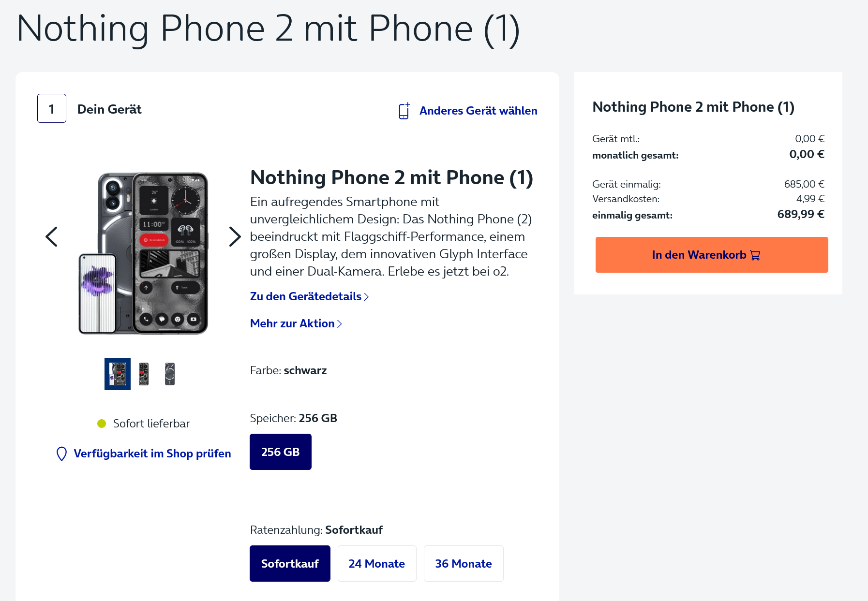The width and height of the screenshot is (868, 601).
Task: Add to cart with In den Warenkorb
Action: (711, 255)
